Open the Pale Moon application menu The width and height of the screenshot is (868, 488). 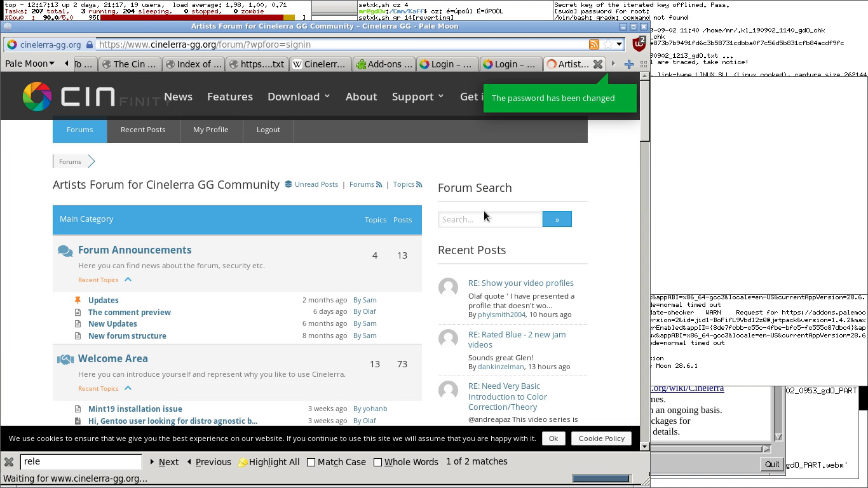[x=30, y=64]
